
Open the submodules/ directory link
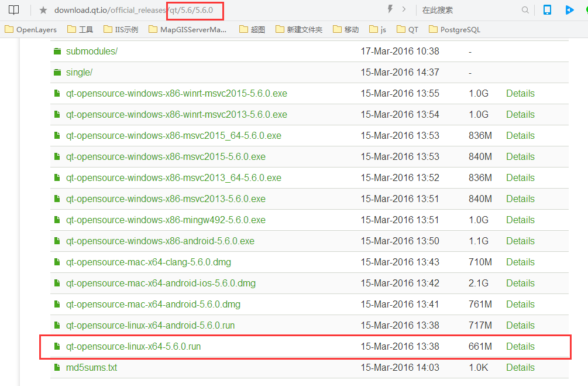point(92,51)
